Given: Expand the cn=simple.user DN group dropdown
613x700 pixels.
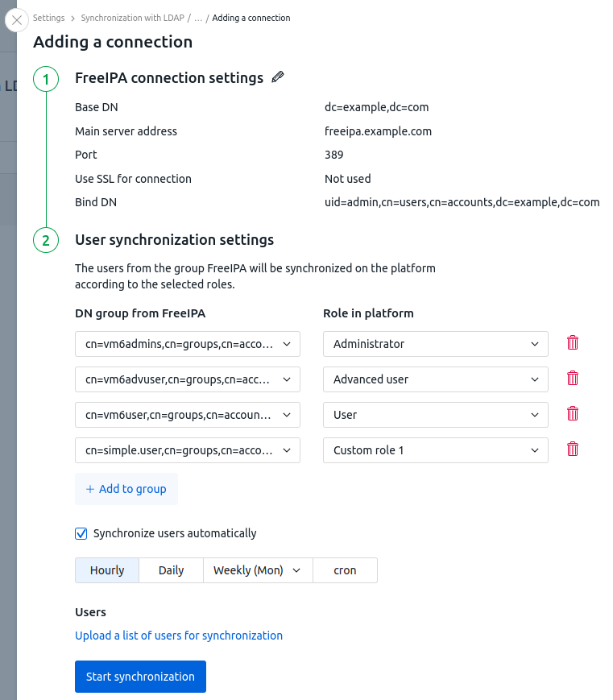Looking at the screenshot, I should [187, 450].
